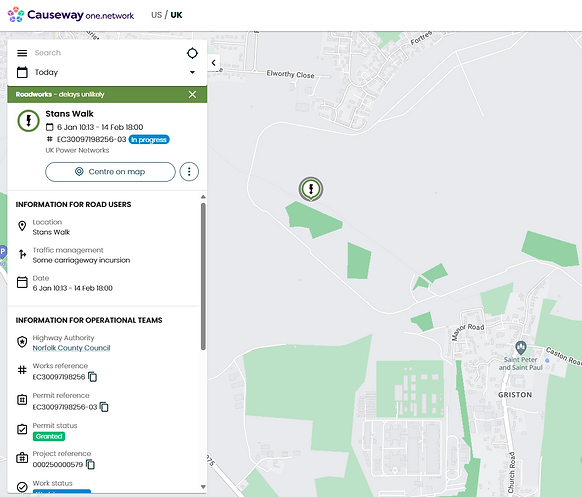Click the Stans Walk title text
This screenshot has height=497, width=582.
[x=69, y=114]
